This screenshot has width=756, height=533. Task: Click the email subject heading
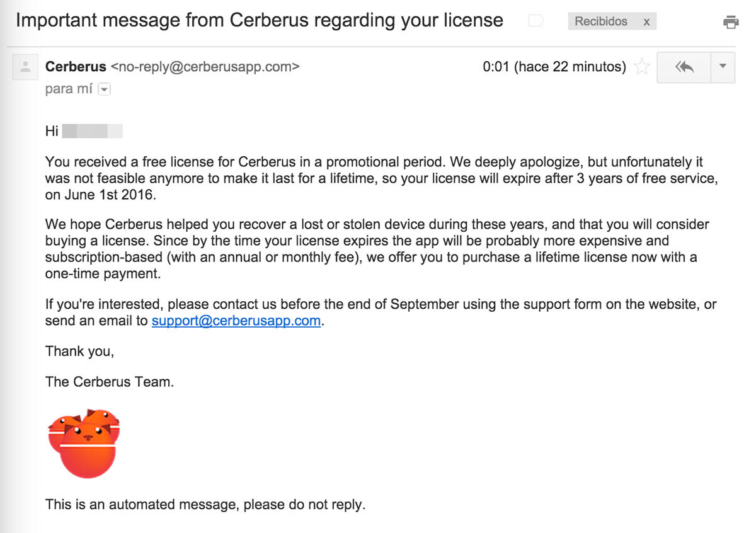click(x=260, y=21)
